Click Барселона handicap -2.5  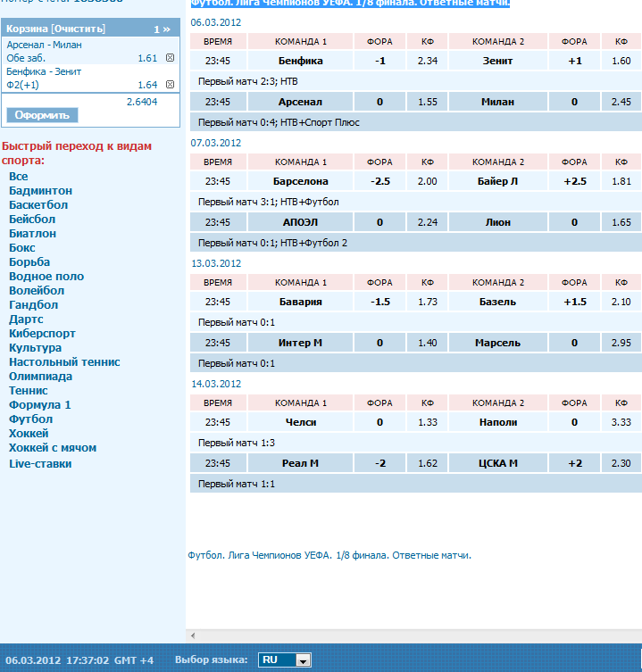click(x=380, y=181)
